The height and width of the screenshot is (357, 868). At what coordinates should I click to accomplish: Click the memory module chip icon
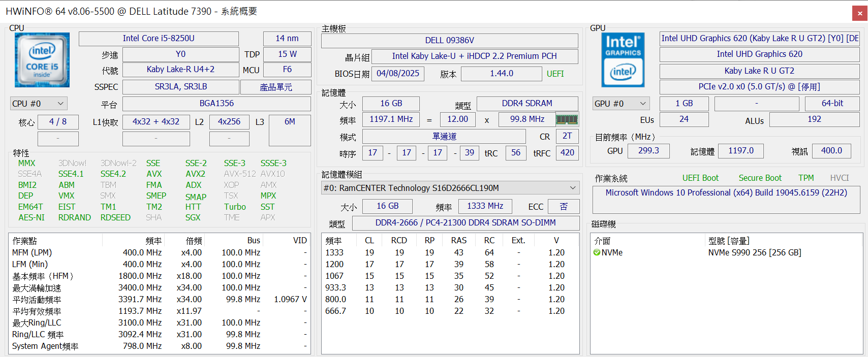pyautogui.click(x=567, y=119)
